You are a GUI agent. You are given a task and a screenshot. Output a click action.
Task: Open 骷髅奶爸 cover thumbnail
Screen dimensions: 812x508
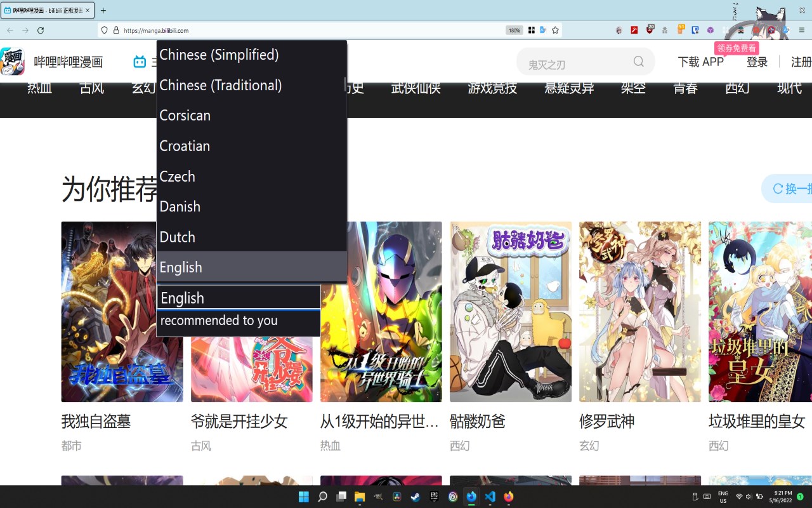click(511, 312)
